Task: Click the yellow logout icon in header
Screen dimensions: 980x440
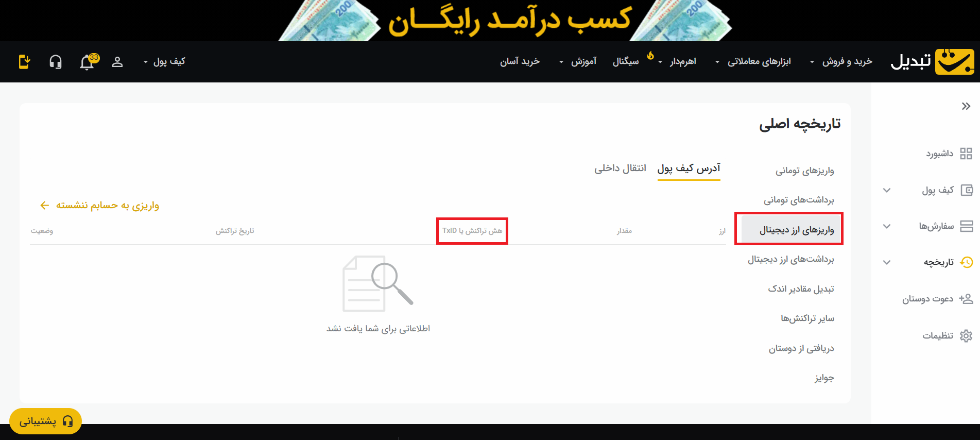Action: click(24, 62)
